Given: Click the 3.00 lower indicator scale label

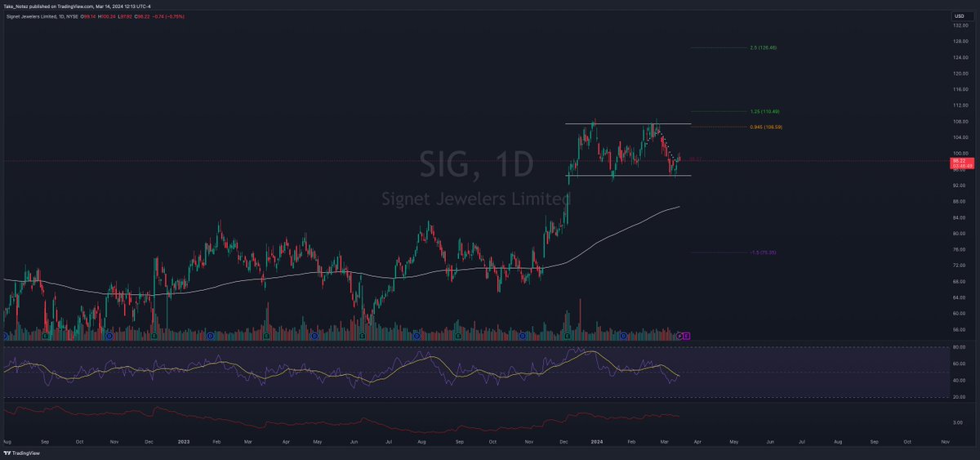Looking at the screenshot, I should (957, 422).
